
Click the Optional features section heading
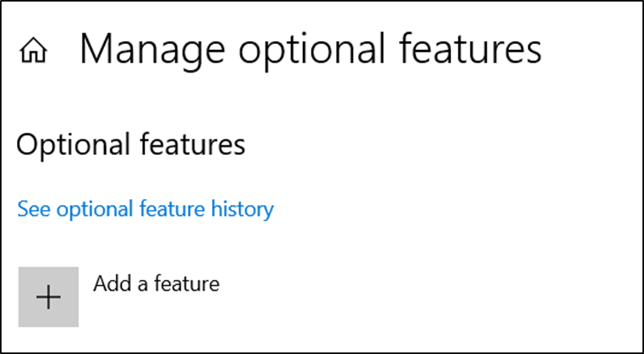coord(130,144)
